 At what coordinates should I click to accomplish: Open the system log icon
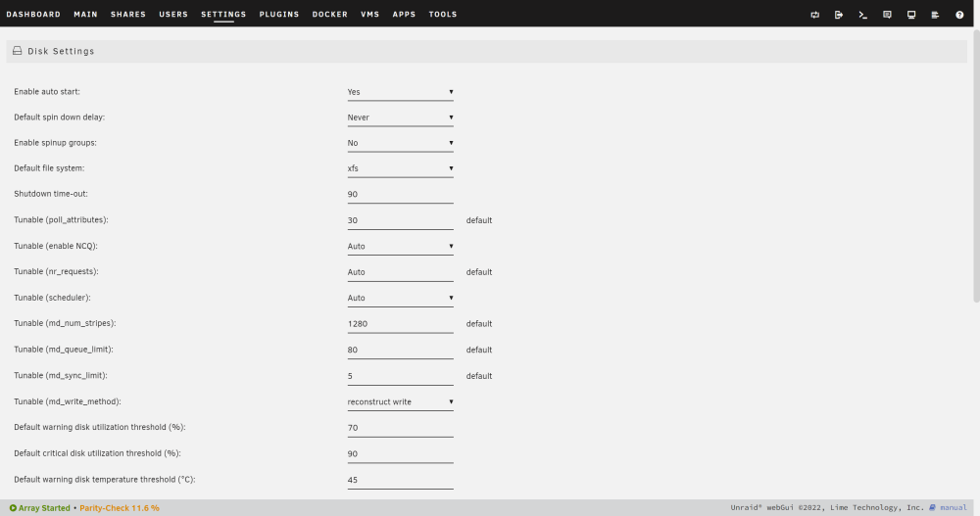(935, 15)
